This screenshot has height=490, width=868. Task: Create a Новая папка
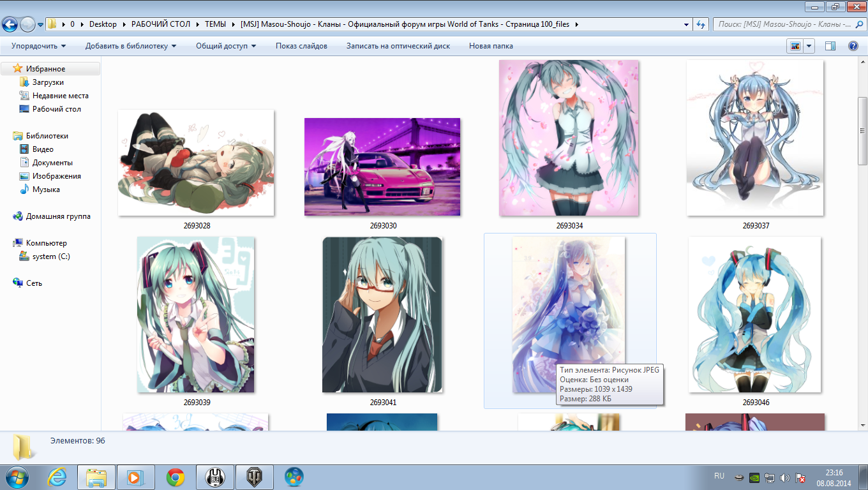tap(491, 46)
